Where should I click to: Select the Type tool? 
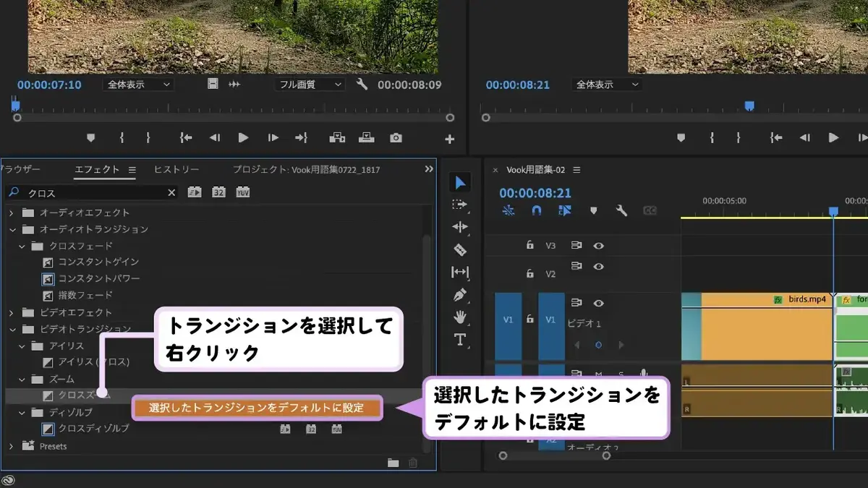[460, 339]
